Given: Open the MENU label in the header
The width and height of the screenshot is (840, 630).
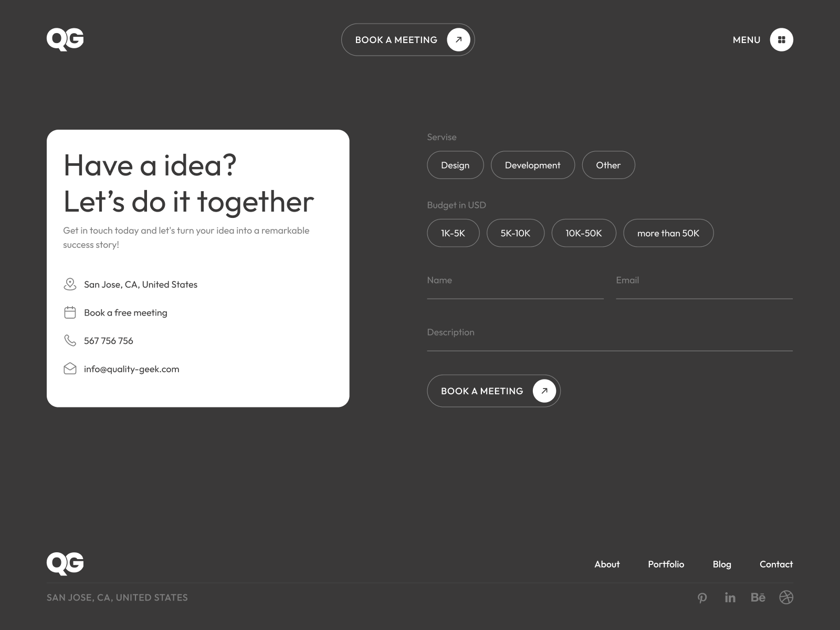Looking at the screenshot, I should [x=747, y=40].
